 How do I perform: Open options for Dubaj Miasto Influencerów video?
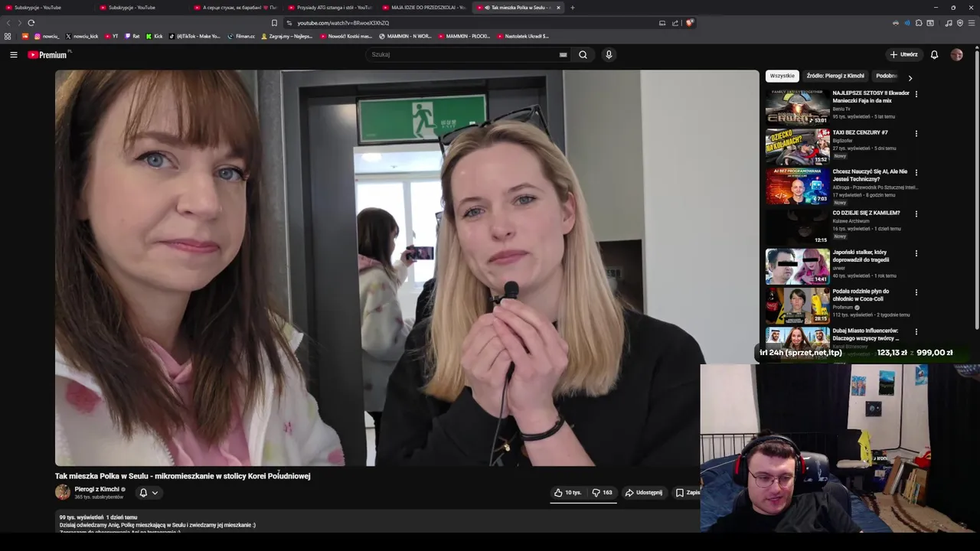point(916,332)
